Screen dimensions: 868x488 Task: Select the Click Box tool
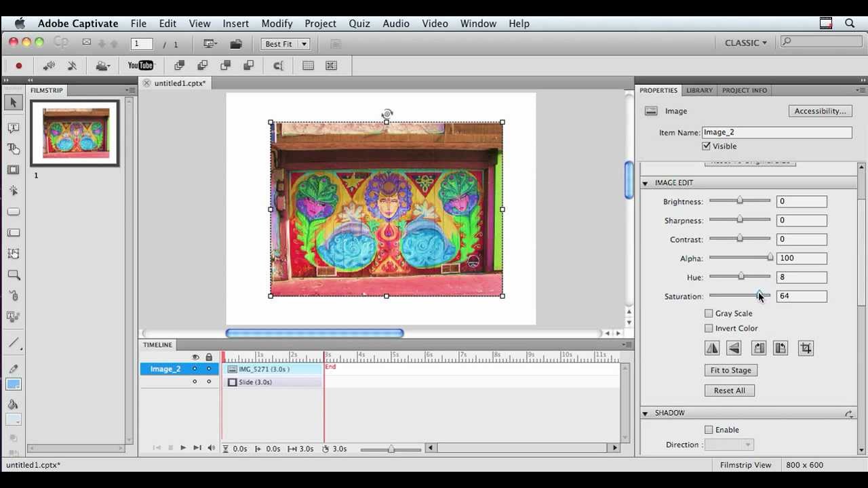click(13, 190)
